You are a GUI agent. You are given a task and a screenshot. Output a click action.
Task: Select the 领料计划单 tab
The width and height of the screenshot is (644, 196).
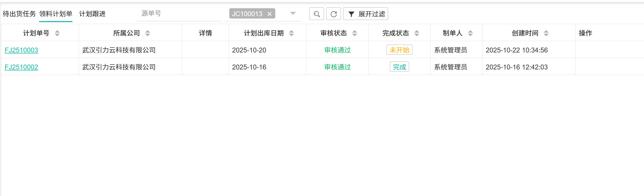(x=56, y=14)
